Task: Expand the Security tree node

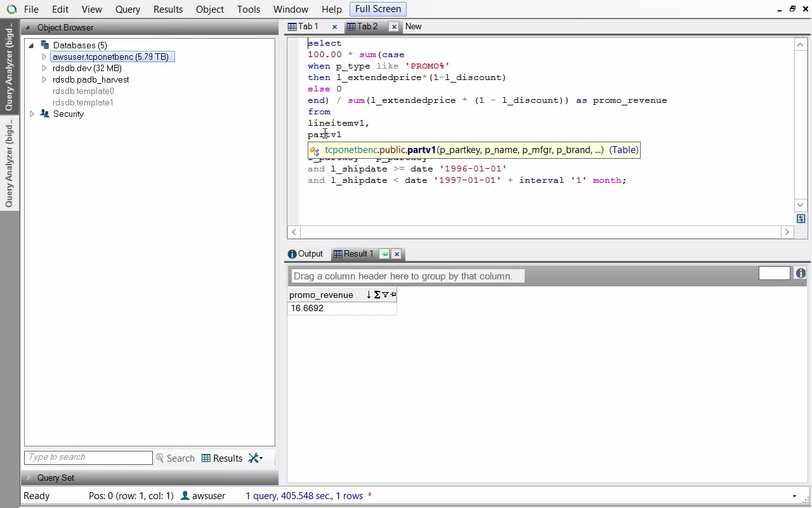Action: (x=32, y=114)
